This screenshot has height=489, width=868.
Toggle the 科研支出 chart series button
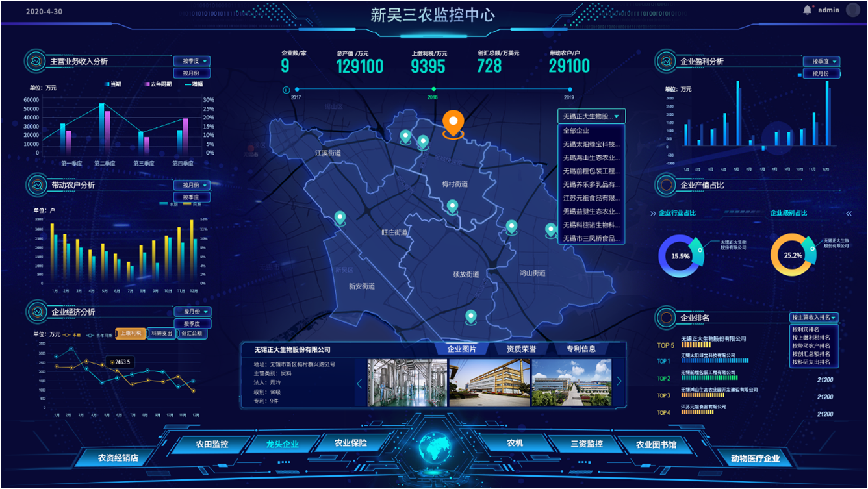161,333
